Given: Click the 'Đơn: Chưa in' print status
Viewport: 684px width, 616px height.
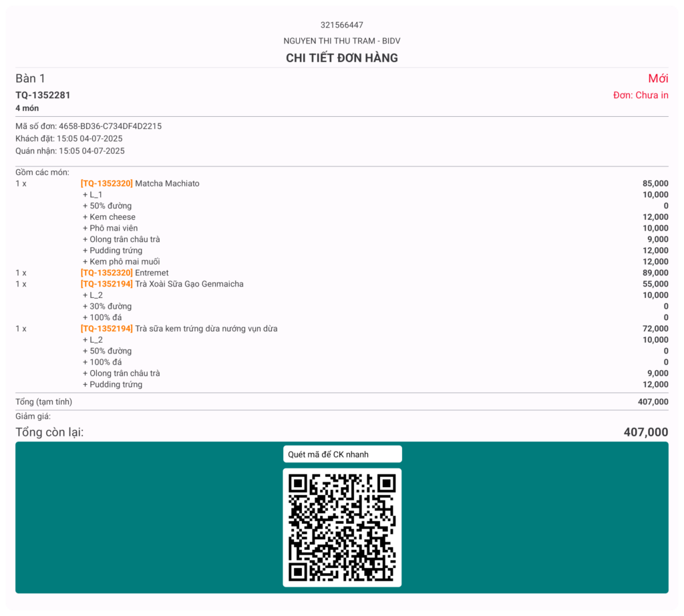Looking at the screenshot, I should (x=641, y=95).
